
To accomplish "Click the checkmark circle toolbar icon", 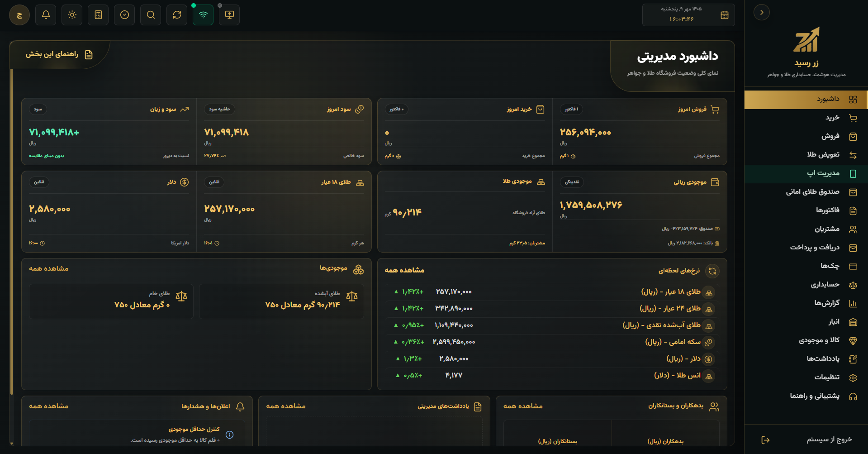I will 124,15.
